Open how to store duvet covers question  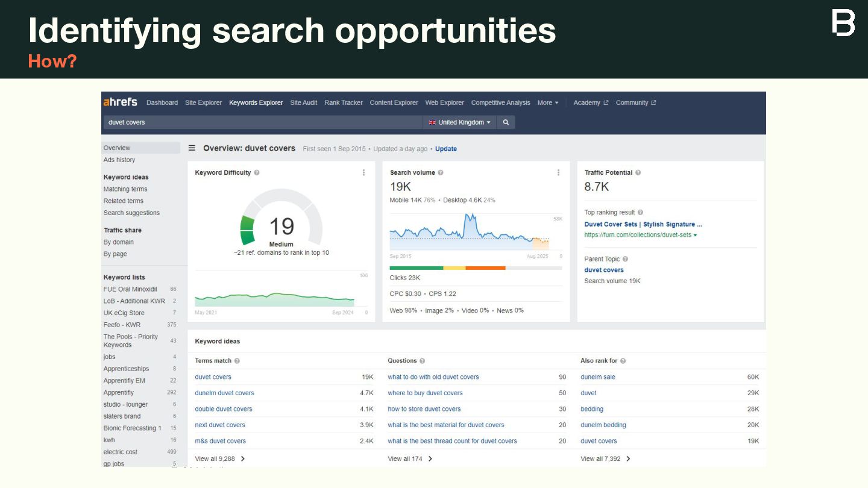(x=424, y=409)
